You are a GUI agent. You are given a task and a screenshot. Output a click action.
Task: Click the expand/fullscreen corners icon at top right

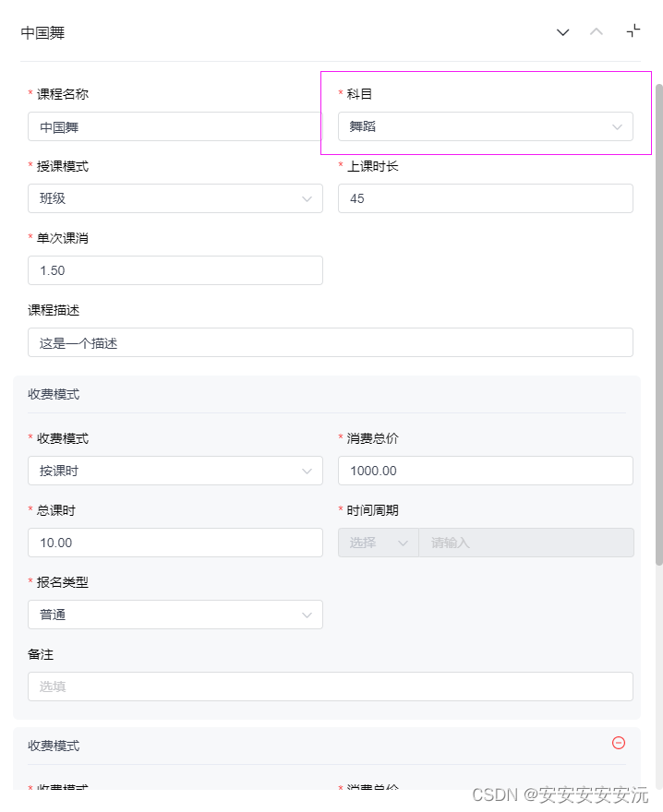click(633, 30)
